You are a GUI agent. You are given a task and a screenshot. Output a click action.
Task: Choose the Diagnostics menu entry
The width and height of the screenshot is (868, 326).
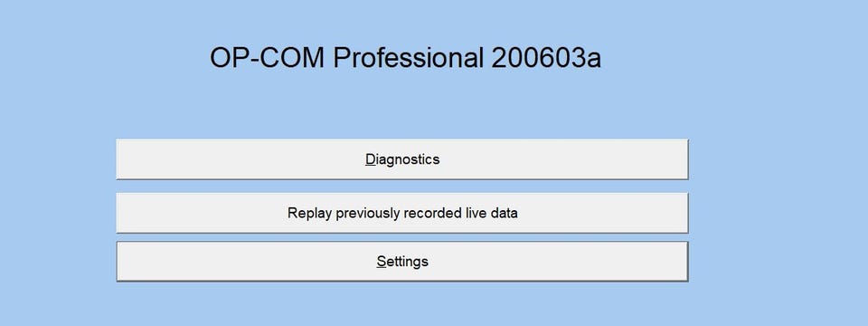401,159
